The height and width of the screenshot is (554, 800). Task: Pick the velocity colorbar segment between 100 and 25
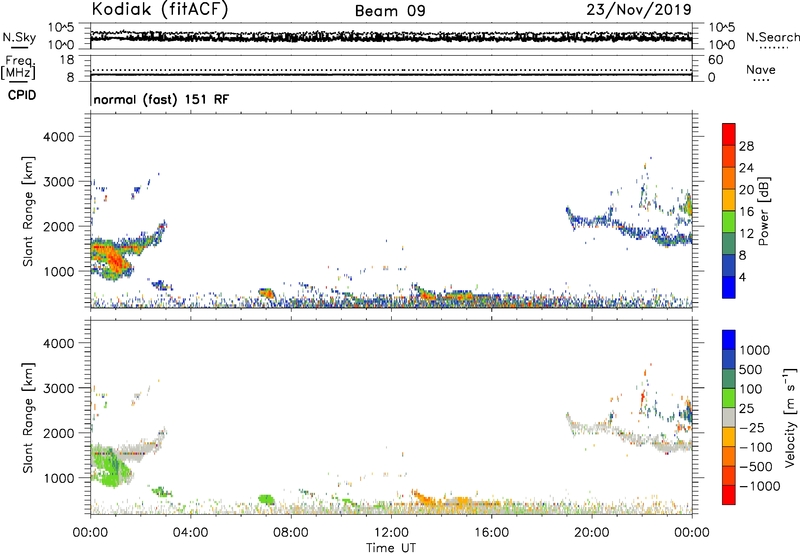tap(729, 398)
